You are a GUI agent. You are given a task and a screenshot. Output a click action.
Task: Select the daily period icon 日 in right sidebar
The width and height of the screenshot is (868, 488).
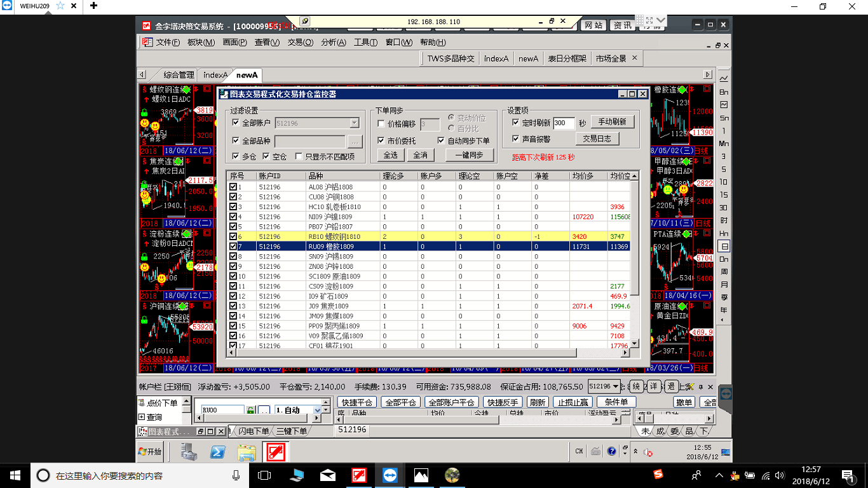click(724, 246)
